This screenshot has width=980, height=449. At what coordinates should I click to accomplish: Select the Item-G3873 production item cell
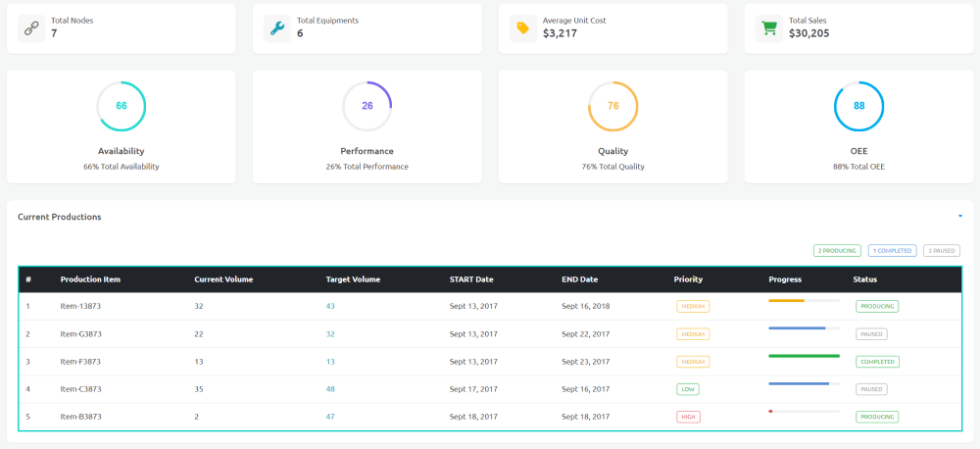[x=80, y=334]
